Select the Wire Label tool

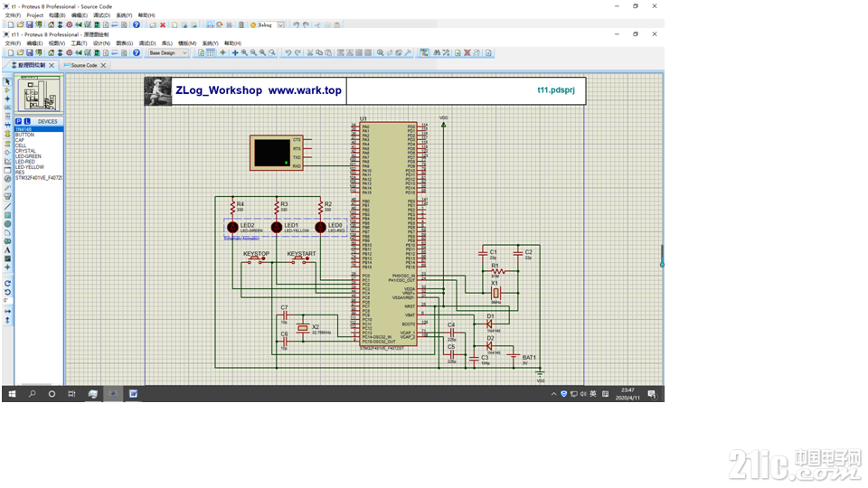click(x=7, y=108)
